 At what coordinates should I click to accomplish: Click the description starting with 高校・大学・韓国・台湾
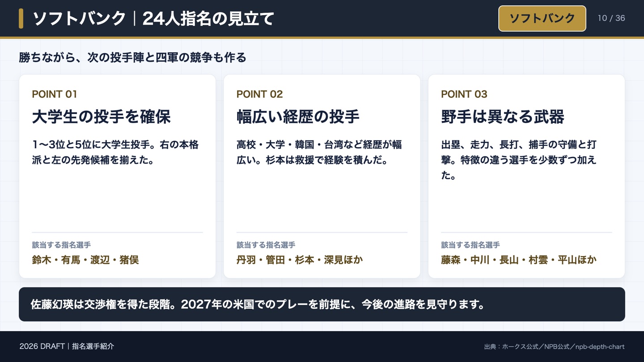point(319,152)
